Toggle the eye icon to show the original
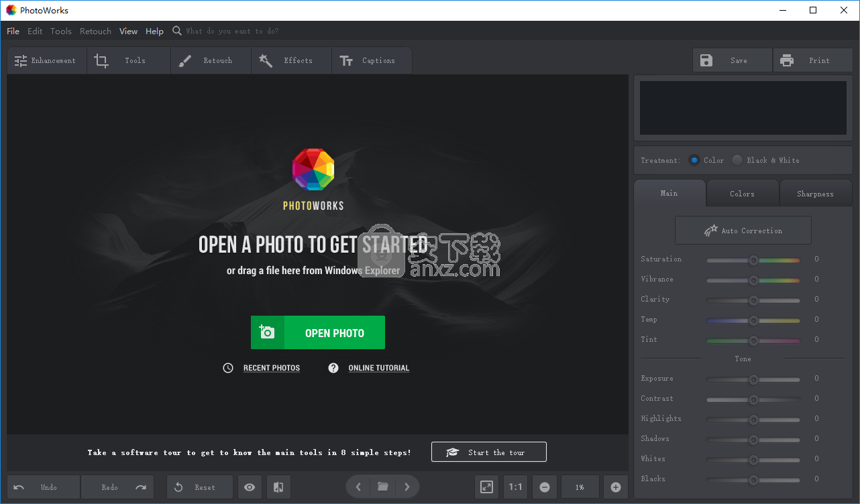Image resolution: width=860 pixels, height=504 pixels. (250, 487)
